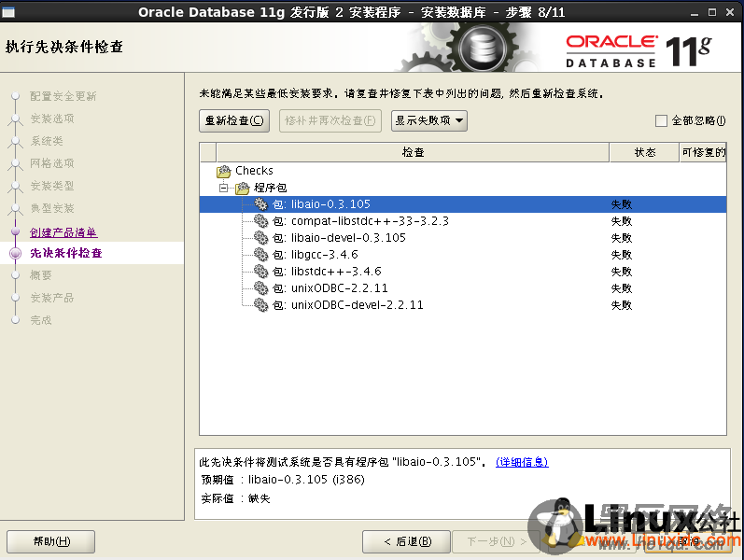This screenshot has width=744, height=560.
Task: Go back with the 后退(B) button
Action: tap(407, 541)
